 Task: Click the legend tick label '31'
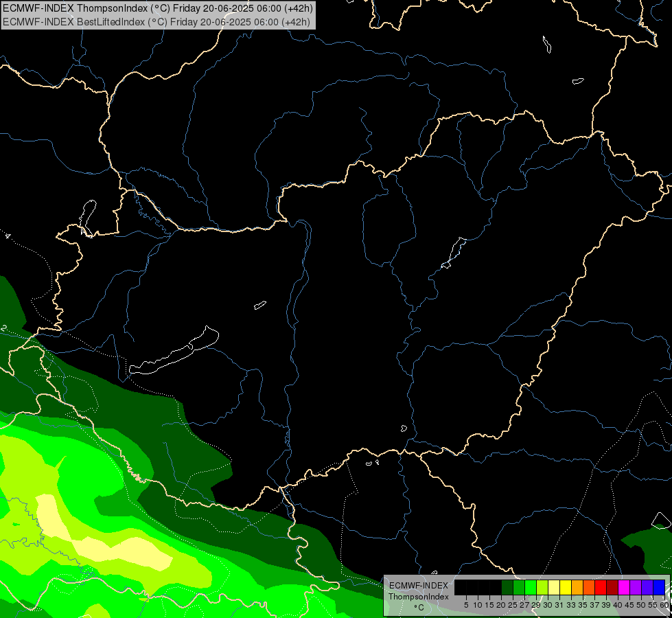(559, 605)
